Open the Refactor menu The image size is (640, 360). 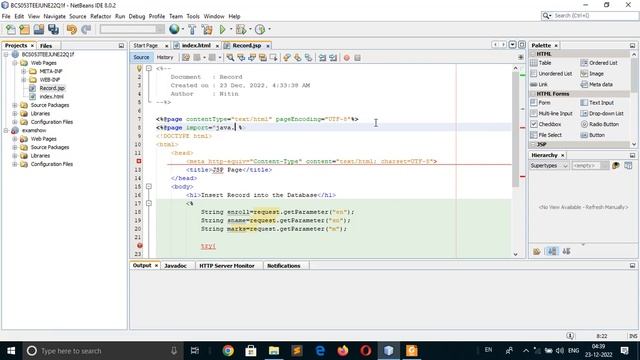(x=100, y=16)
